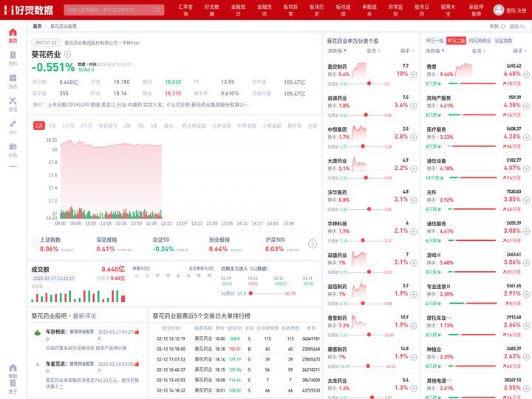Switch to 同花顺概念 tab
The height and width of the screenshot is (399, 532).
coord(480,41)
